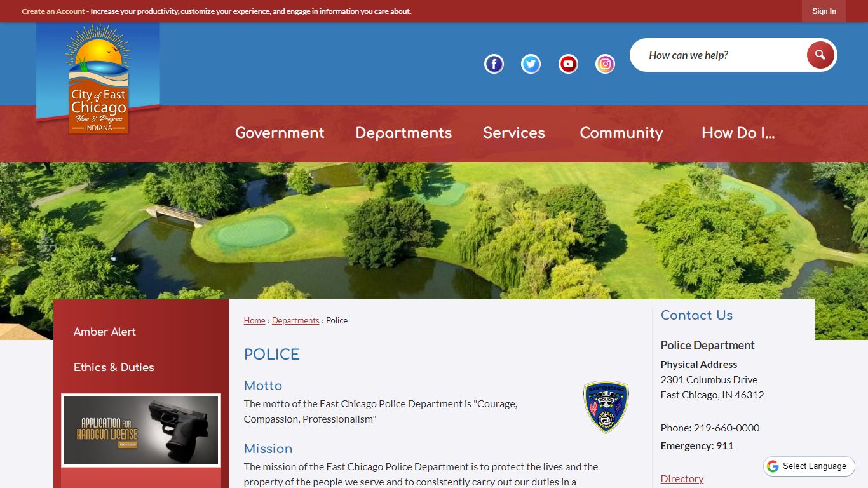Expand the How Do I... menu
The width and height of the screenshot is (868, 488).
coord(738,133)
